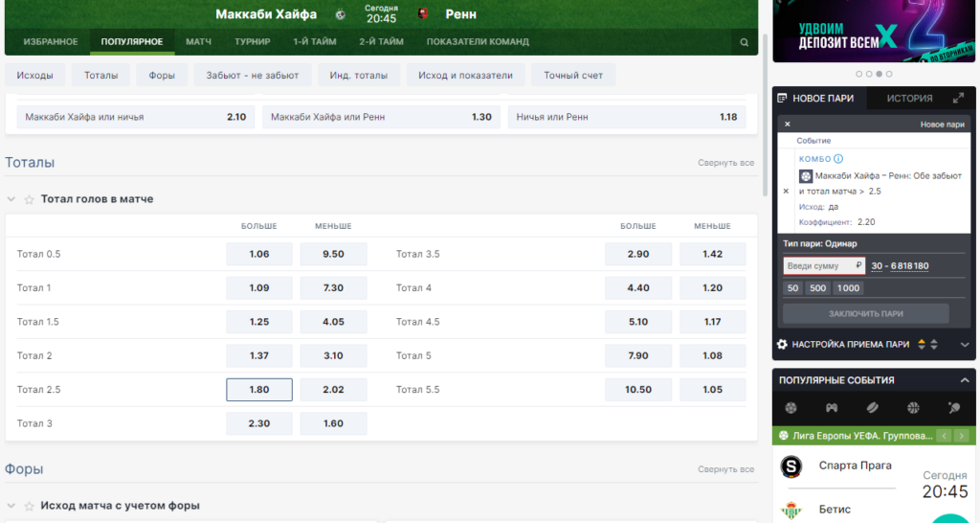Viewport: 980px width, 523px height.
Task: Open the market search magnifier icon
Action: pos(744,42)
